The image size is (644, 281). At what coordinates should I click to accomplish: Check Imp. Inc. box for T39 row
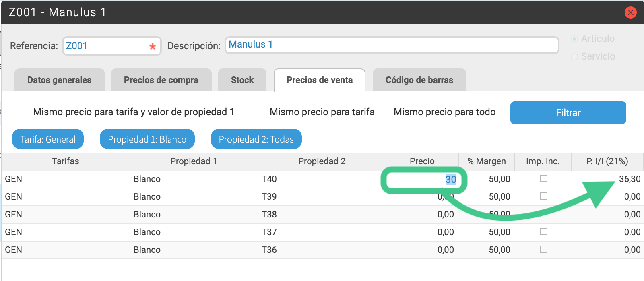[544, 196]
